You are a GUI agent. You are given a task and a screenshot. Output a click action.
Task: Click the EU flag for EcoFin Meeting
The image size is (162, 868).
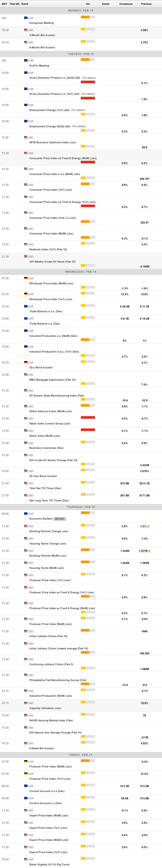[x=26, y=61]
